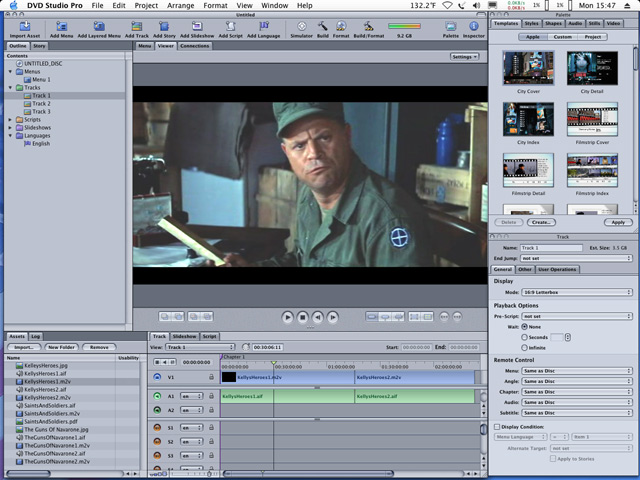Click the track Name input field
The image size is (640, 480).
click(551, 248)
